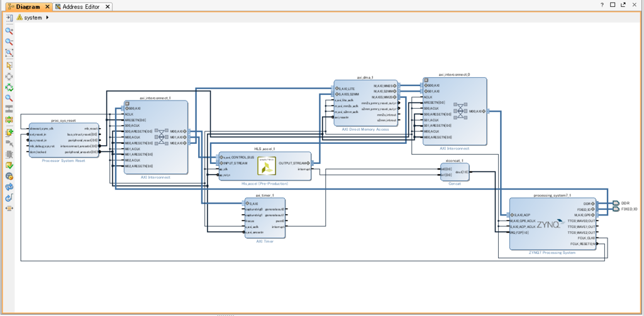This screenshot has height=316, width=644.
Task: Activate the Select Area arrow tool
Action: click(x=9, y=66)
